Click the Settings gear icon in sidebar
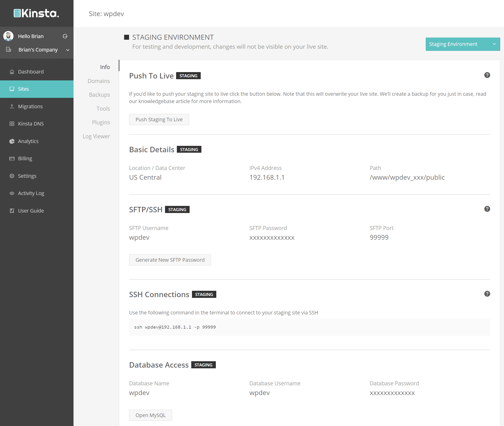The image size is (504, 426). pos(12,176)
